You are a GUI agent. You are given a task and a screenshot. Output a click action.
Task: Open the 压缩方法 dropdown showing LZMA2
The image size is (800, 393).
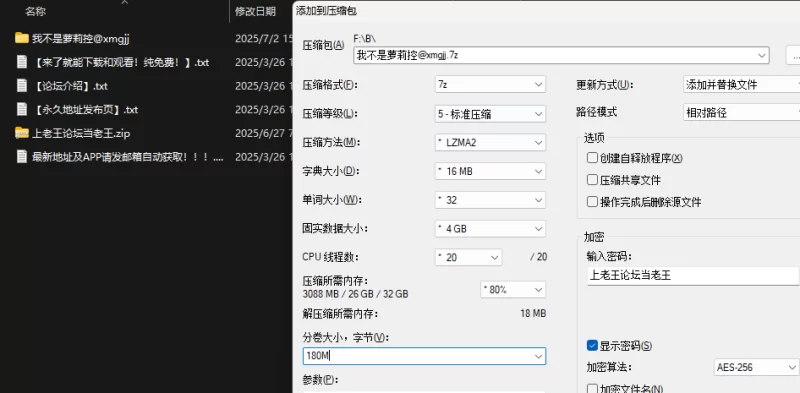coord(489,142)
